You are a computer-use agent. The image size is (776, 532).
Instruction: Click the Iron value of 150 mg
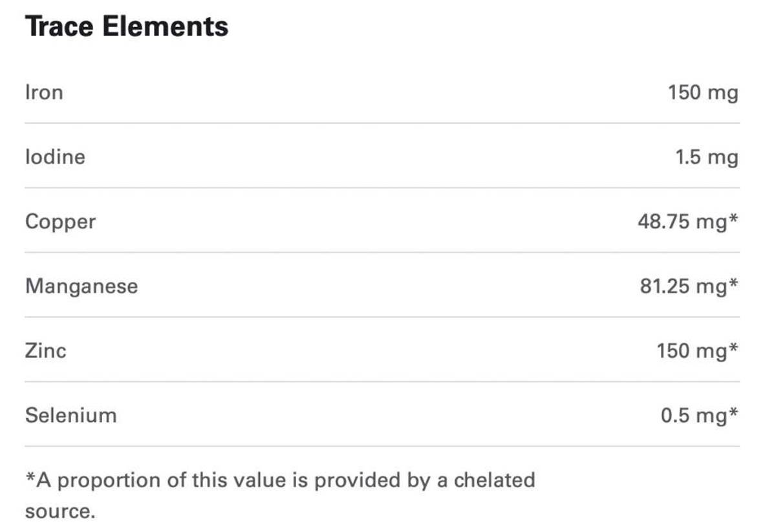pos(703,92)
